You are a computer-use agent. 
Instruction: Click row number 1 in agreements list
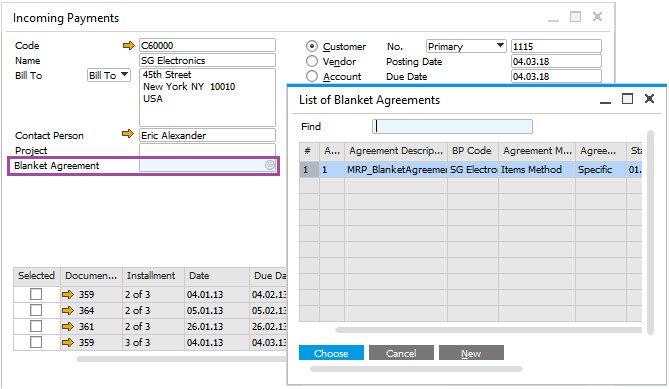point(309,170)
